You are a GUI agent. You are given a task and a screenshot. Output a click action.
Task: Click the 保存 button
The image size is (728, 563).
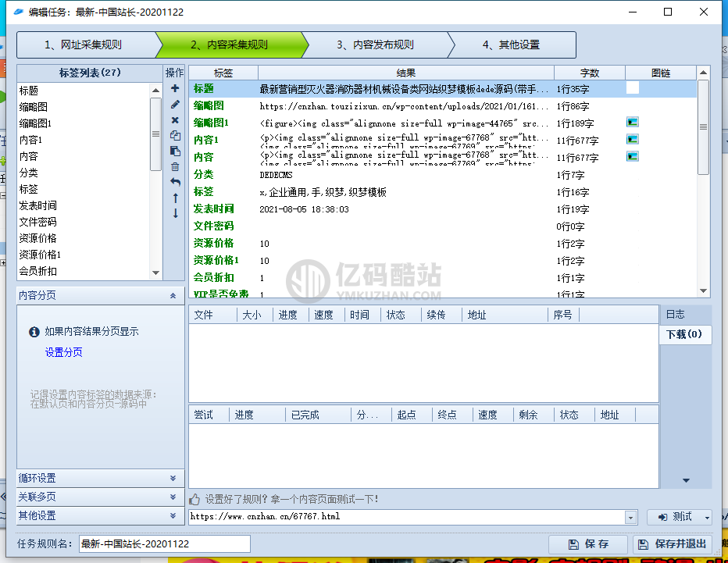click(587, 544)
